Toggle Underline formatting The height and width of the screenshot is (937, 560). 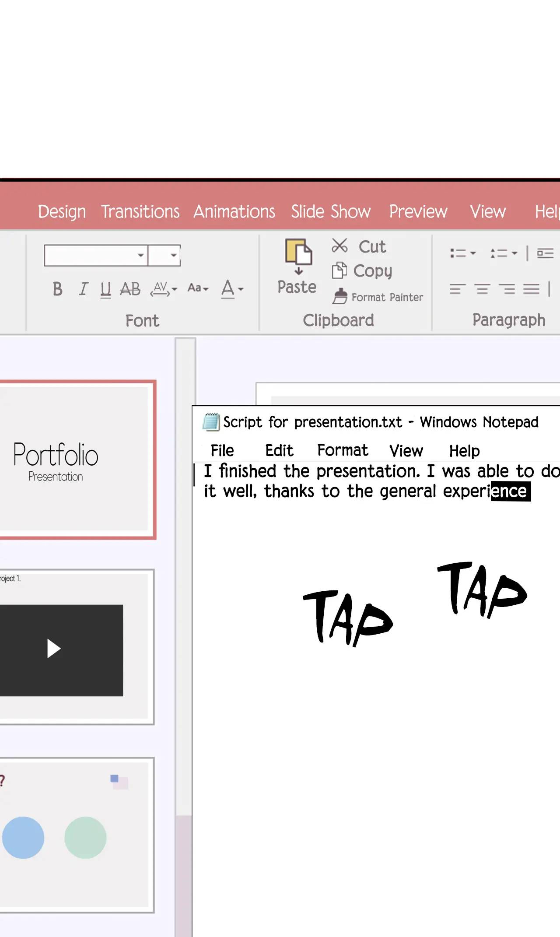[x=105, y=289]
